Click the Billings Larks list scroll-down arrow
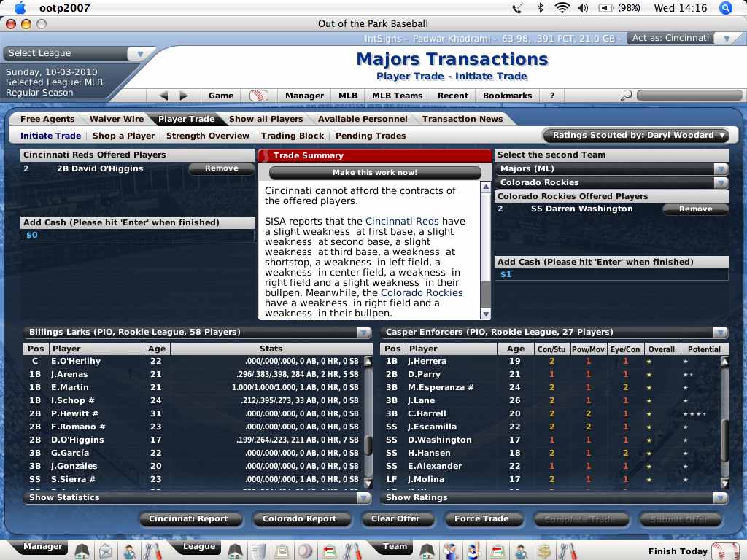The image size is (747, 560). click(368, 483)
